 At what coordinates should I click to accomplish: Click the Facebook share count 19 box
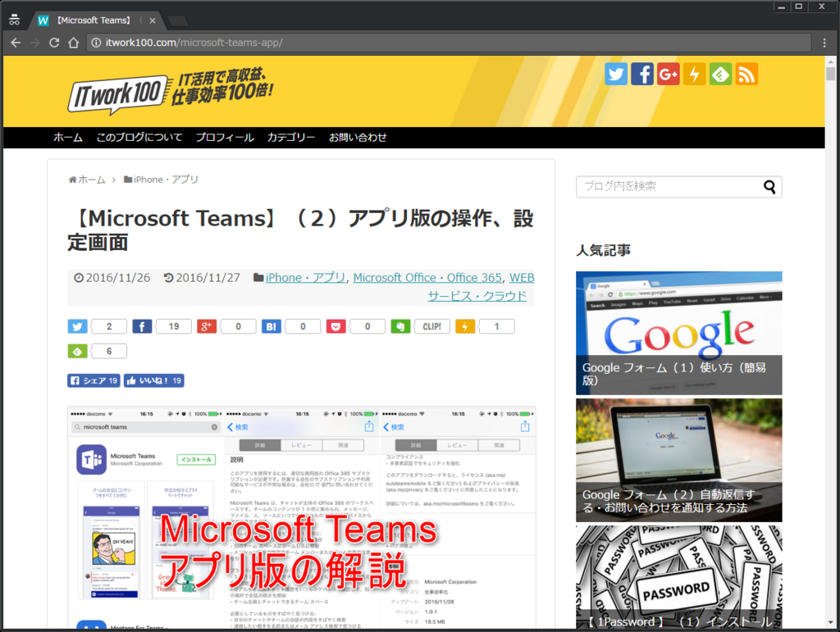(174, 326)
